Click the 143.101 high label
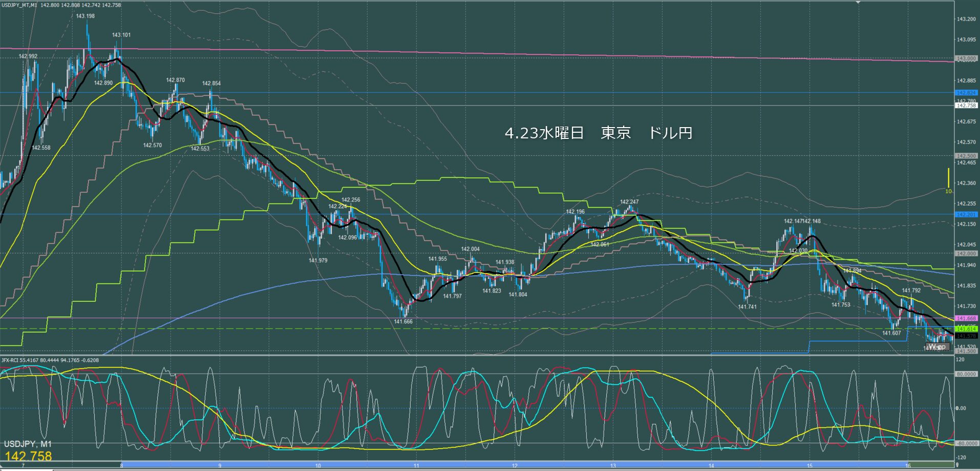 pyautogui.click(x=121, y=35)
